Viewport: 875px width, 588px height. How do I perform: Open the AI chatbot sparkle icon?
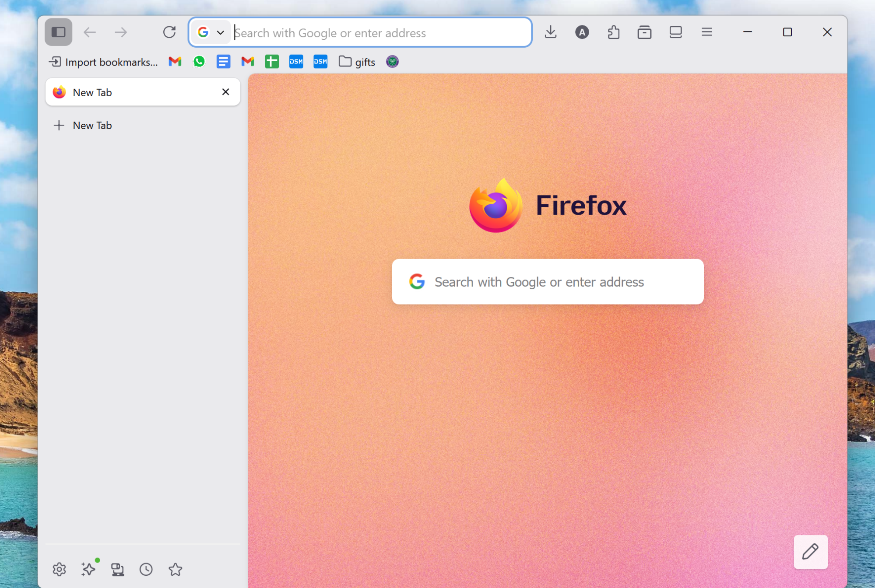click(88, 569)
